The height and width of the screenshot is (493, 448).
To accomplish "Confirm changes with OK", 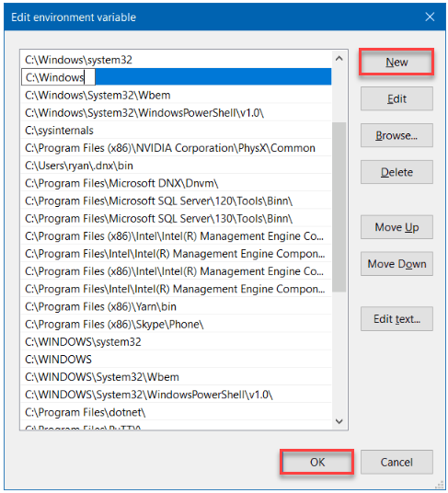I will coord(316,462).
